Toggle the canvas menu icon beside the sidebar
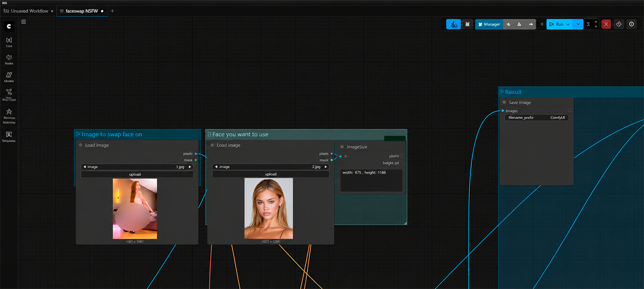644x289 pixels. pyautogui.click(x=24, y=22)
